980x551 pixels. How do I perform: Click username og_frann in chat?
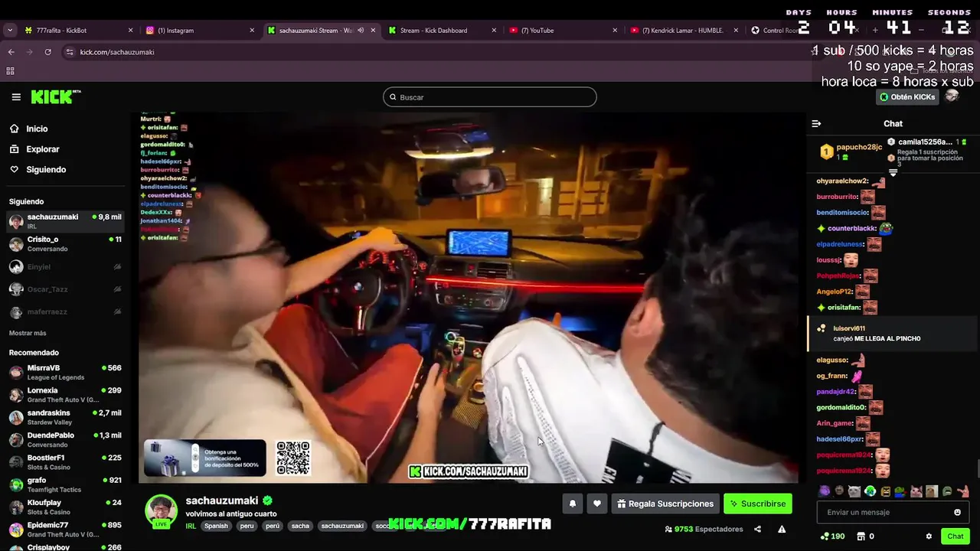coord(832,376)
